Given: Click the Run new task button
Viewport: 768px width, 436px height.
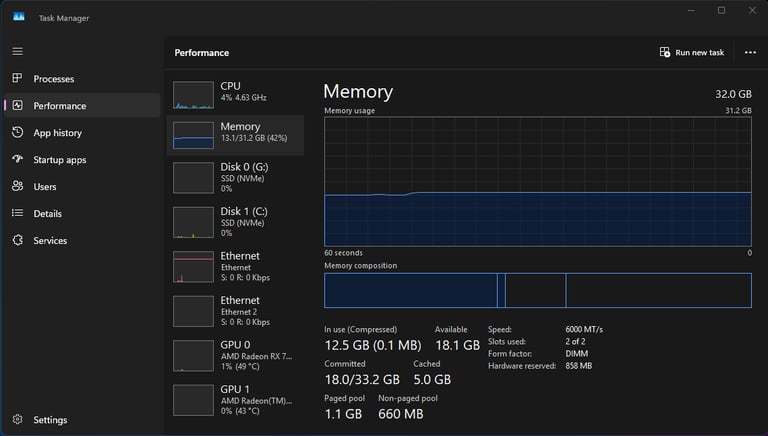Looking at the screenshot, I should click(x=692, y=52).
